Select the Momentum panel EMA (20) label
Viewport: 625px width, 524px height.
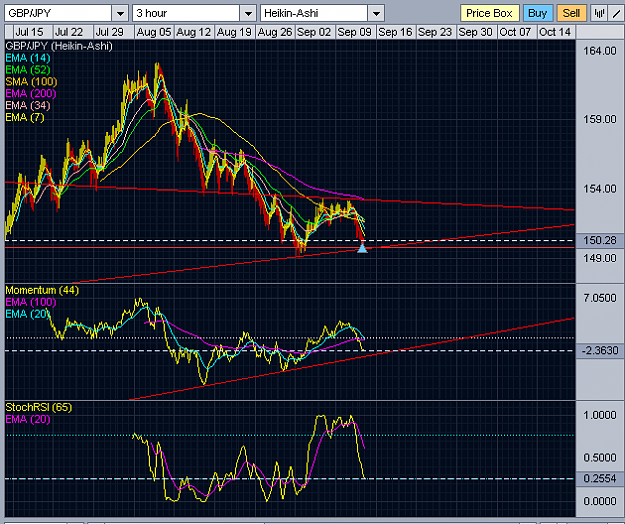pyautogui.click(x=28, y=314)
